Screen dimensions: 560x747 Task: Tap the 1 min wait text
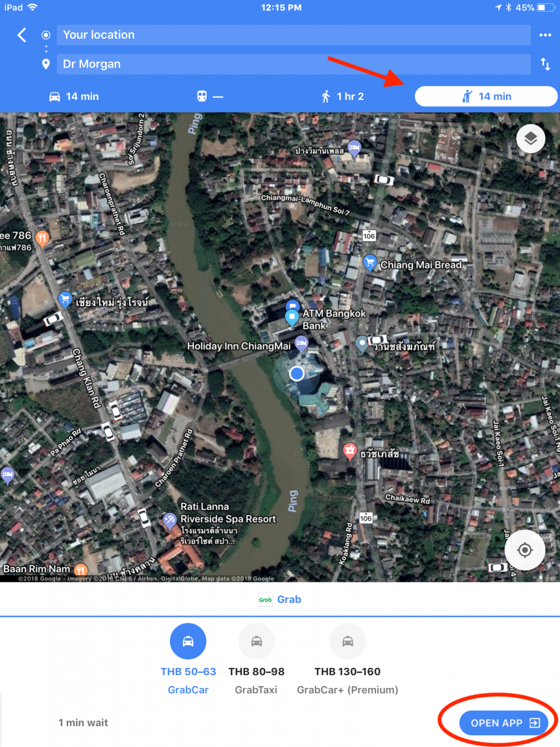pyautogui.click(x=84, y=723)
